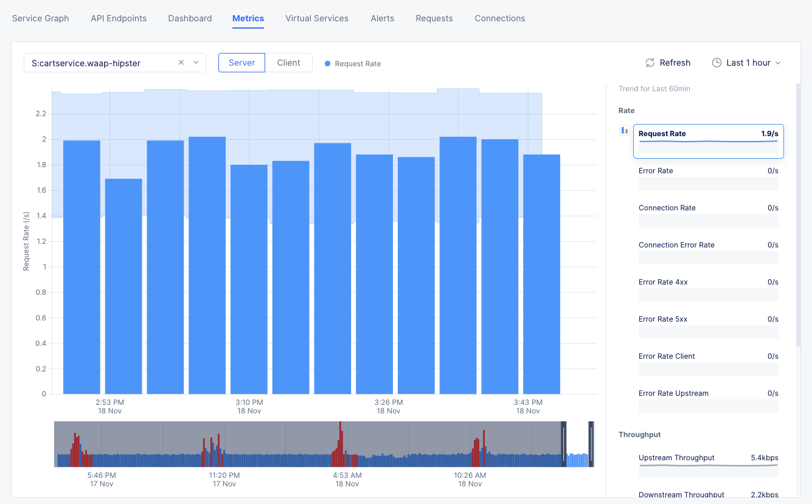Viewport: 812px width, 504px height.
Task: Open the Dashboard tab
Action: pyautogui.click(x=190, y=18)
